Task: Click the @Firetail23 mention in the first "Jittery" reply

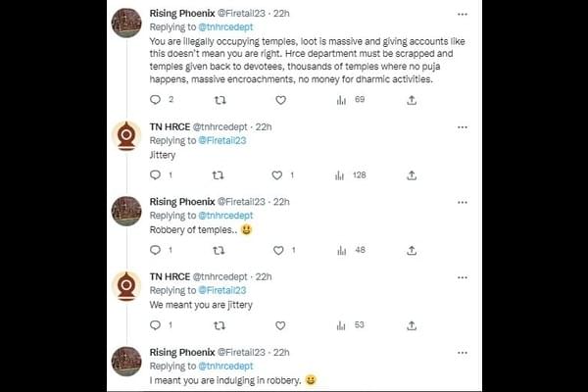Action: click(x=224, y=140)
